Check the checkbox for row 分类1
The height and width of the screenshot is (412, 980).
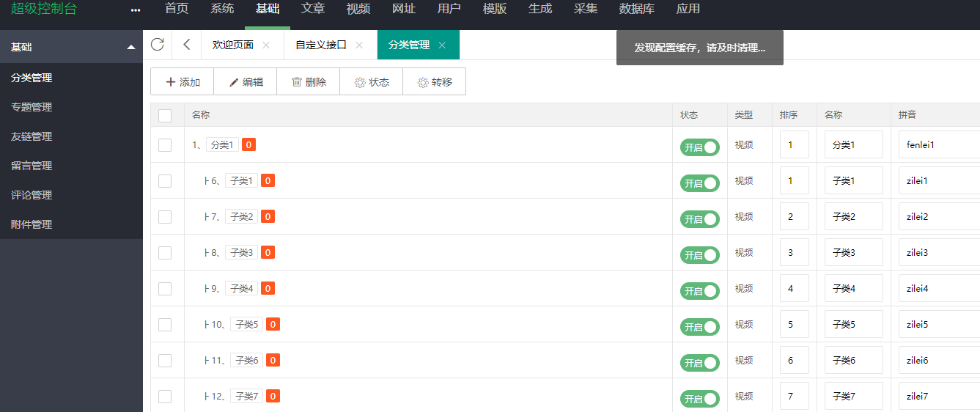[165, 145]
